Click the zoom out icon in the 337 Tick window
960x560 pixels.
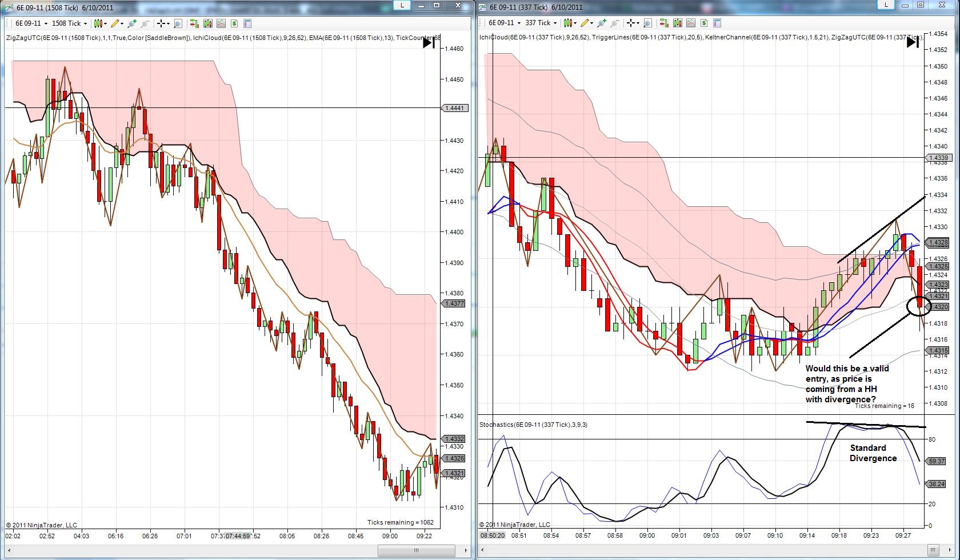pos(615,23)
